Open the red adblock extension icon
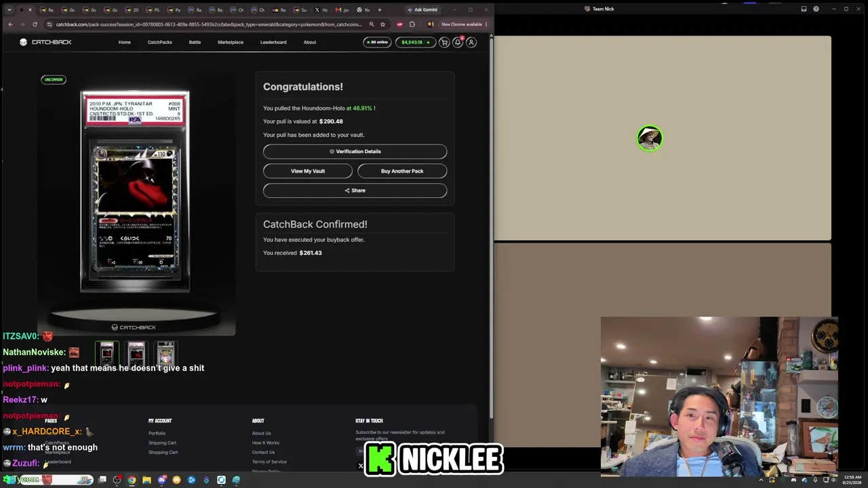The image size is (868, 488). click(399, 24)
